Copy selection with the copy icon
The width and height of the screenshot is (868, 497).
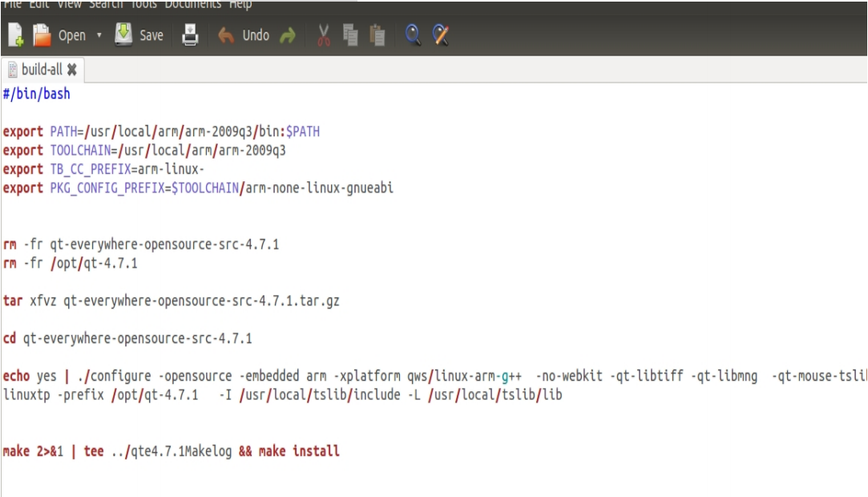350,35
